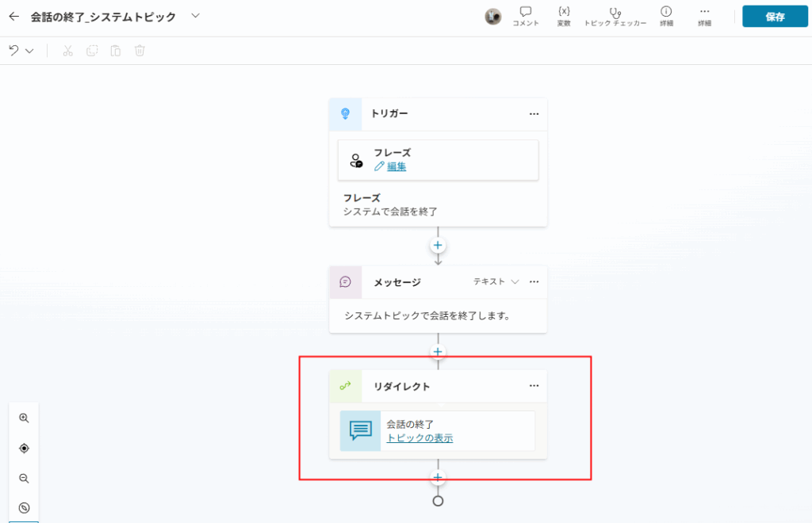Delete the selected node with trash icon
The height and width of the screenshot is (523, 812).
pos(140,51)
